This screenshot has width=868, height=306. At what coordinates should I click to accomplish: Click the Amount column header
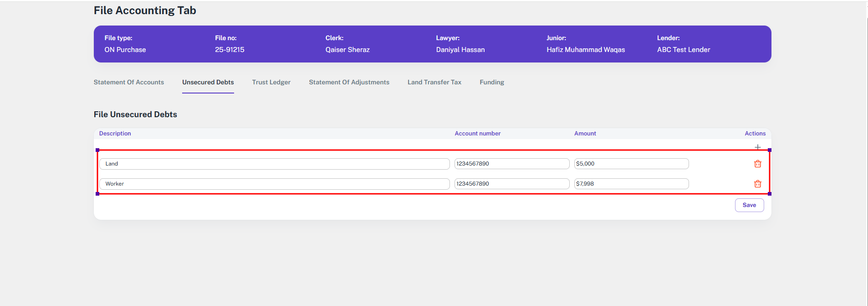[x=585, y=134]
